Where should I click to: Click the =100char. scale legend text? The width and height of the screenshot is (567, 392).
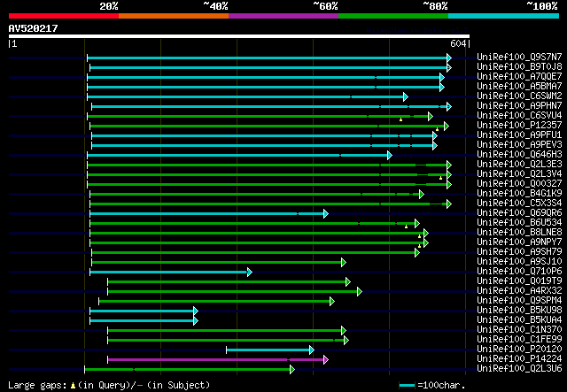[441, 385]
